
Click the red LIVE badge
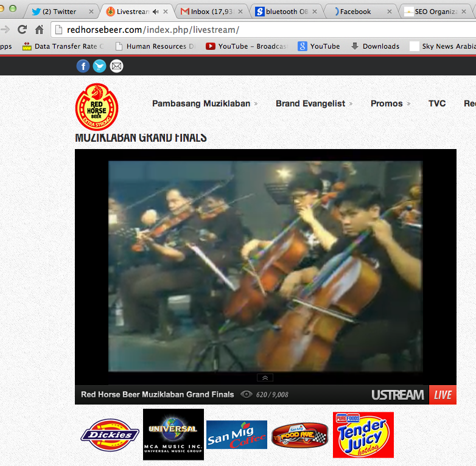[x=443, y=395]
